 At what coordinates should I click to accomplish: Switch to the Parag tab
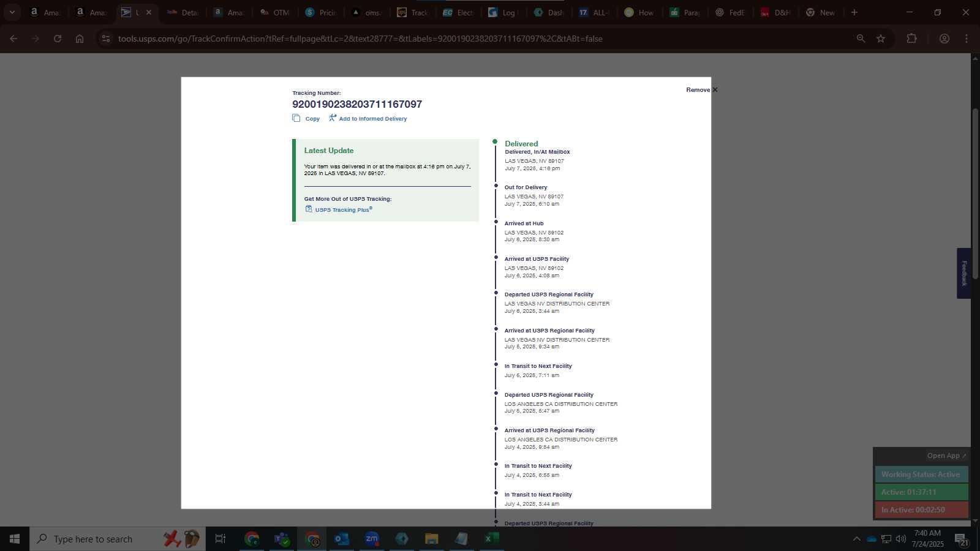[x=685, y=12]
